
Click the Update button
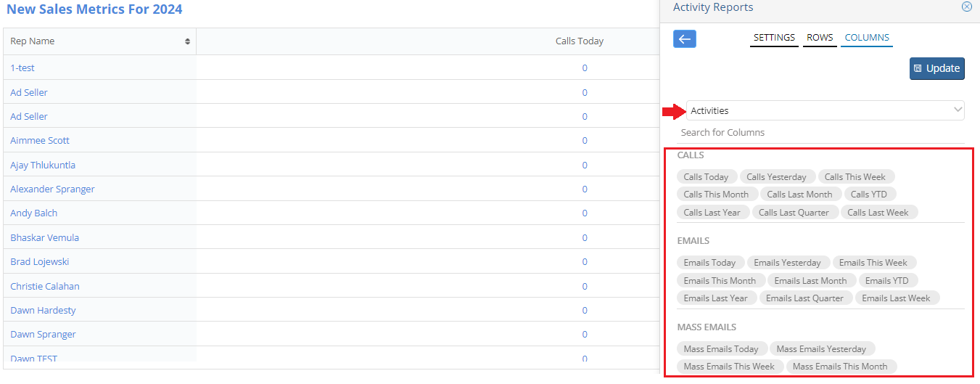(x=937, y=68)
